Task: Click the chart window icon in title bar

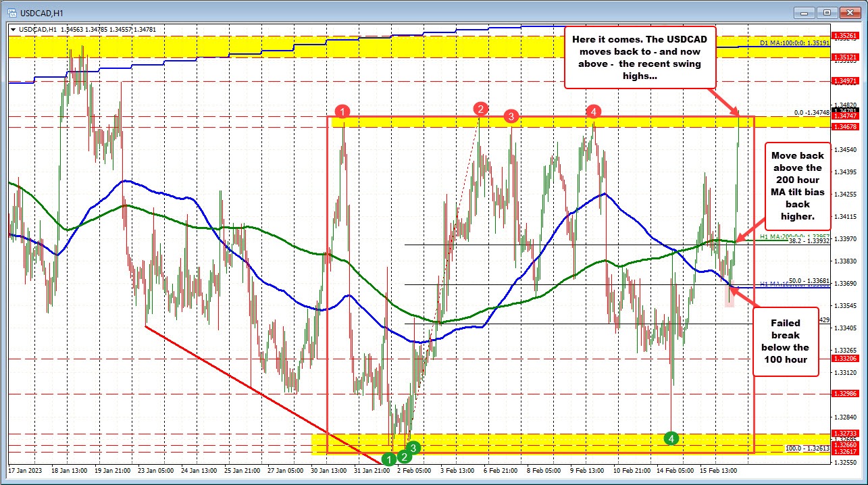Action: 8,12
